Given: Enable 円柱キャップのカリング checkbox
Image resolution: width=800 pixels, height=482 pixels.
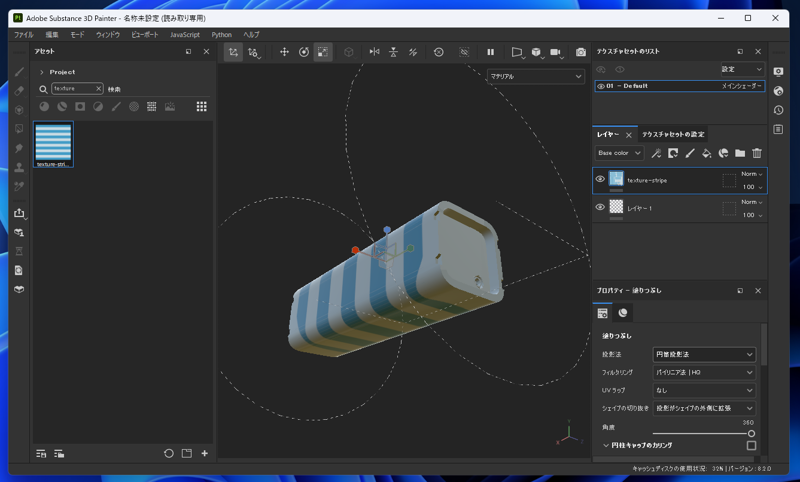Looking at the screenshot, I should (x=751, y=445).
